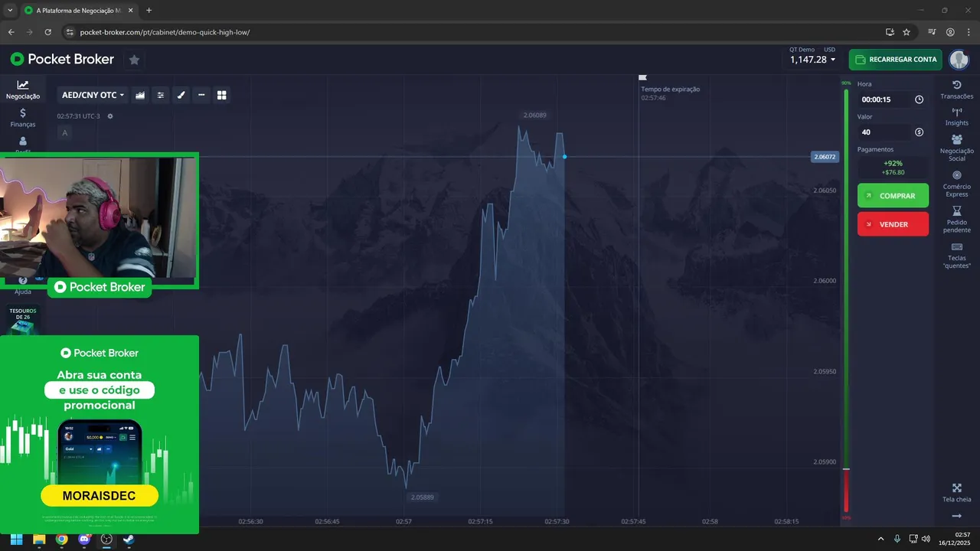The image size is (980, 551).
Task: Open time zone settings gear
Action: click(x=110, y=116)
